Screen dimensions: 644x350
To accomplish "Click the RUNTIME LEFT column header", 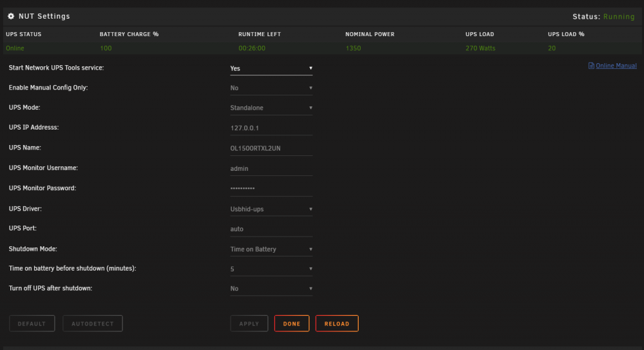I will tap(260, 34).
